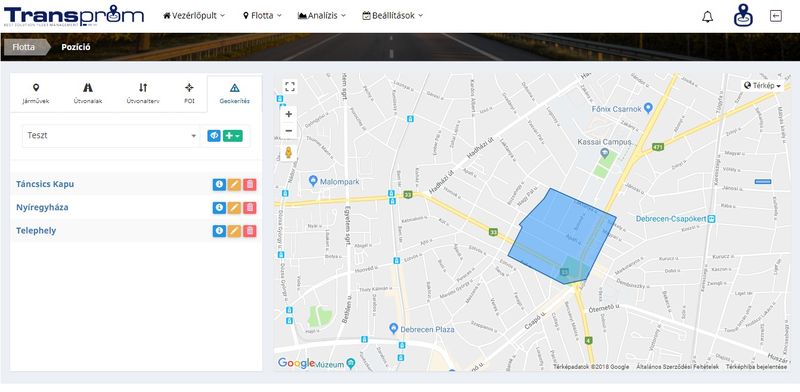
Task: Switch to the Járművek tab
Action: point(36,93)
